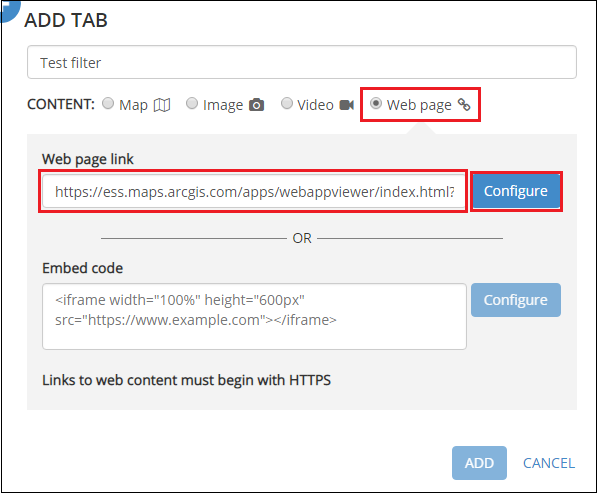Click the Image text label
This screenshot has width=598, height=493.
pos(223,106)
